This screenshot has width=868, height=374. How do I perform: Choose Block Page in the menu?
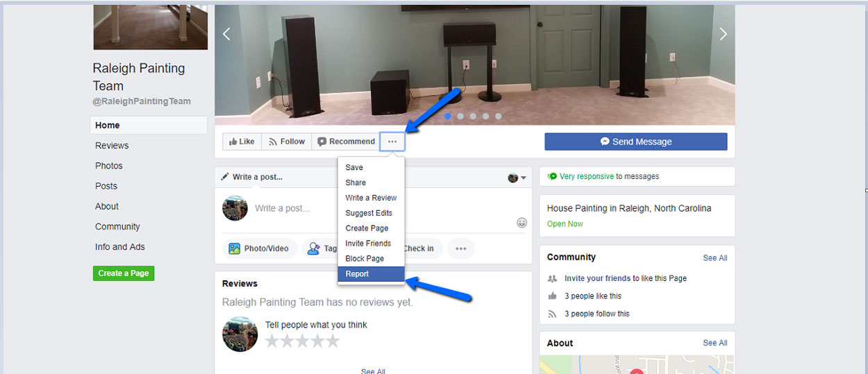(365, 259)
